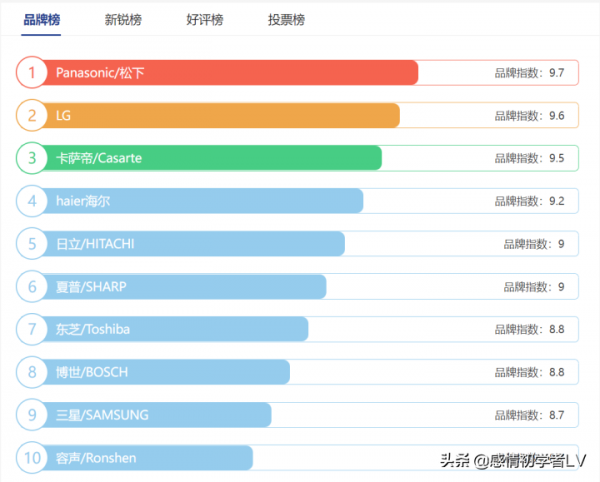Screen dimensions: 600x482
Task: Click the rank 2 orange badge
Action: tap(32, 116)
